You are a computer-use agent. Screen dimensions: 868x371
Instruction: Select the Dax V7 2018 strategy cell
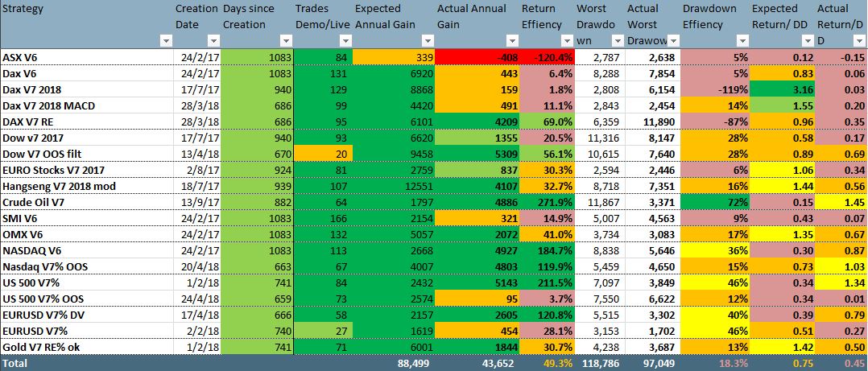[x=86, y=89]
